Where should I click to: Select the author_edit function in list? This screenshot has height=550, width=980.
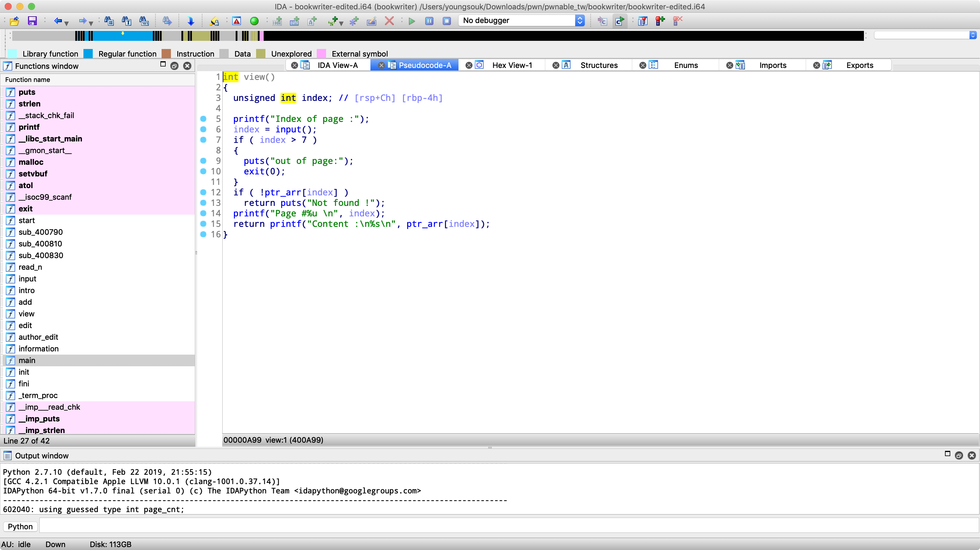38,337
